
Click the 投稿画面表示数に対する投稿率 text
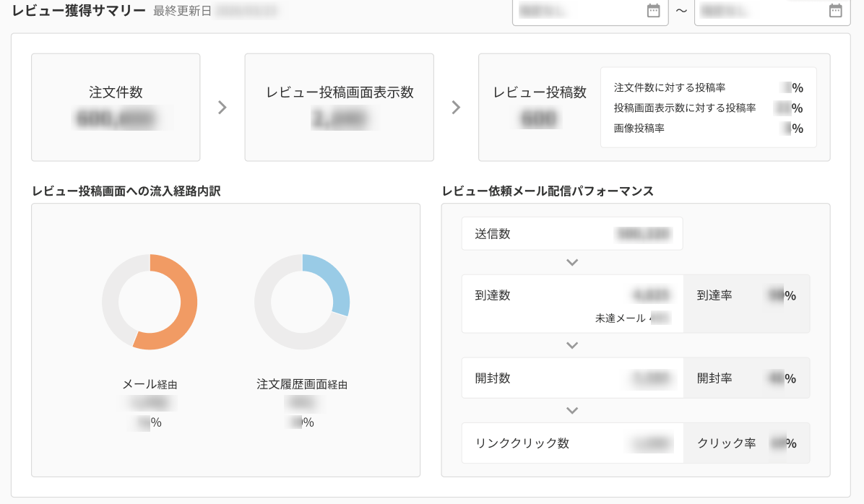point(685,108)
